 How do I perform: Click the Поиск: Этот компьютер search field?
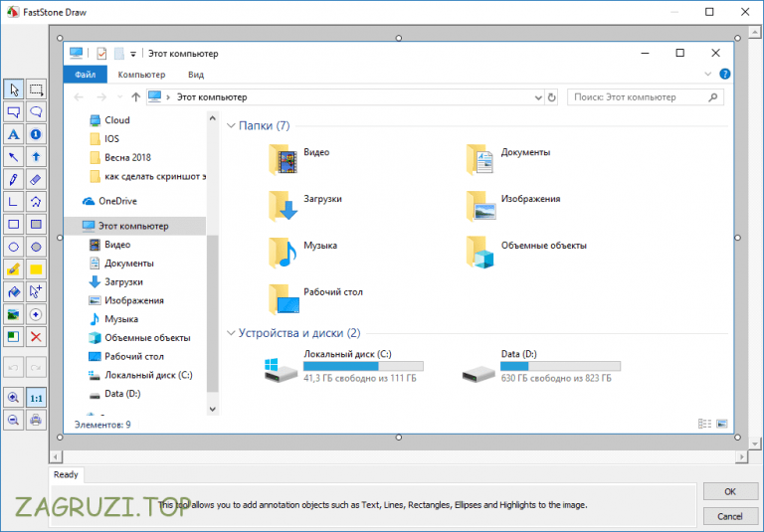[x=645, y=97]
